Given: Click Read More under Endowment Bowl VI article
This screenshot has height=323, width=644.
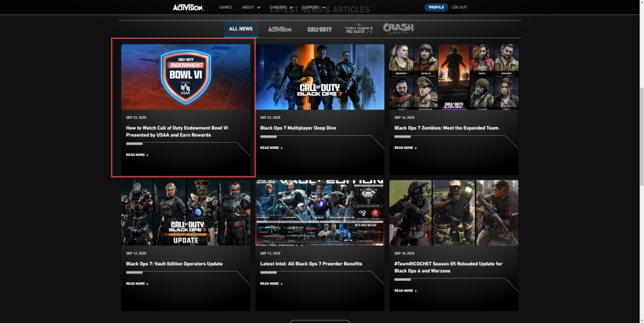Looking at the screenshot, I should pyautogui.click(x=137, y=155).
